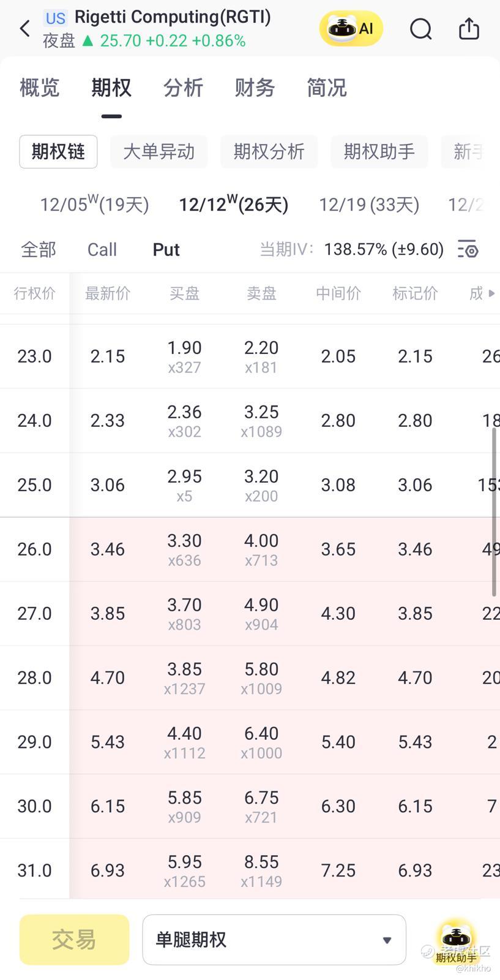The width and height of the screenshot is (500, 980).
Task: Open the AI assistant mascot button
Action: (351, 28)
